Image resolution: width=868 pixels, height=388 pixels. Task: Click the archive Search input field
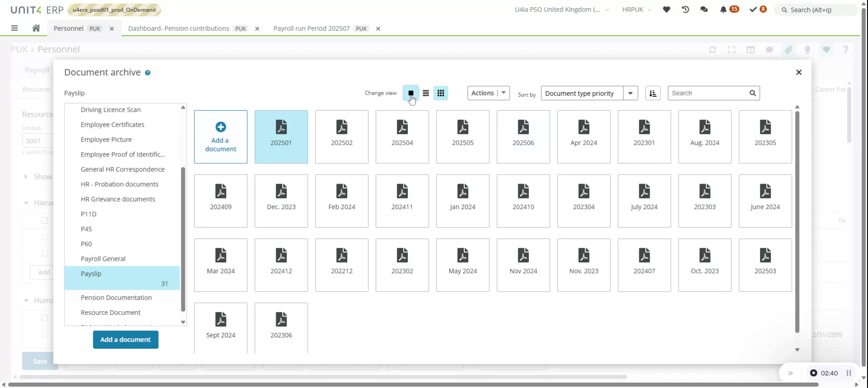pyautogui.click(x=708, y=93)
